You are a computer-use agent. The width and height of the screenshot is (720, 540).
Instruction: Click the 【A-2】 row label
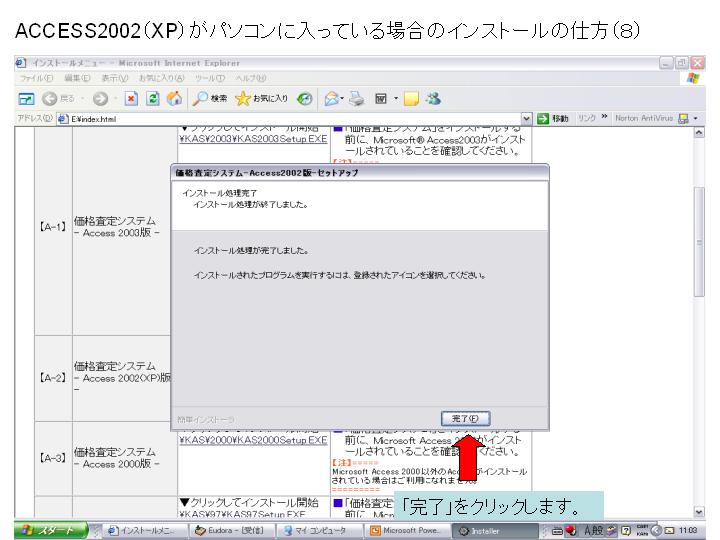point(52,378)
